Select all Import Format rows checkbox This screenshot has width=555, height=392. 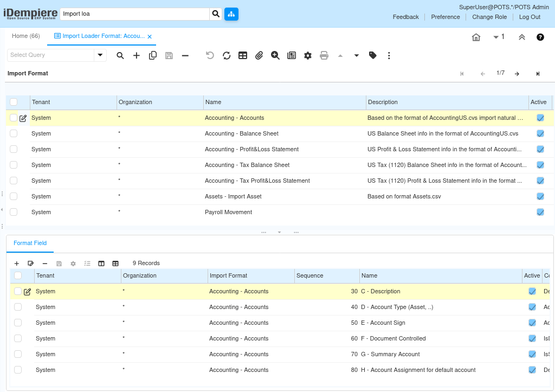(x=14, y=102)
